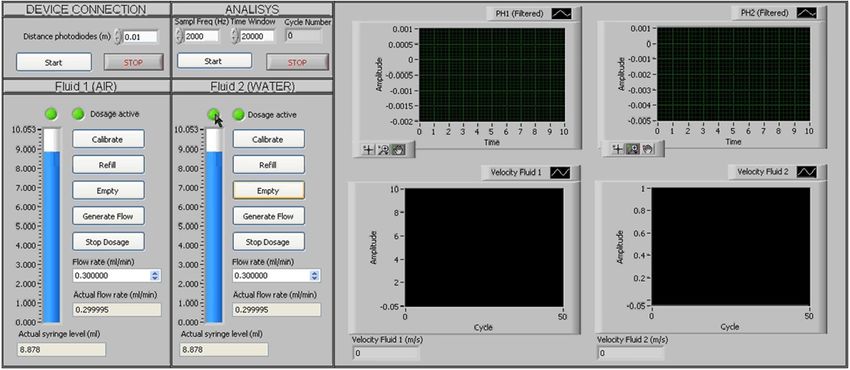Click the Fluid 2 (WATER) header
Image resolution: width=850 pixels, height=370 pixels.
click(x=252, y=86)
